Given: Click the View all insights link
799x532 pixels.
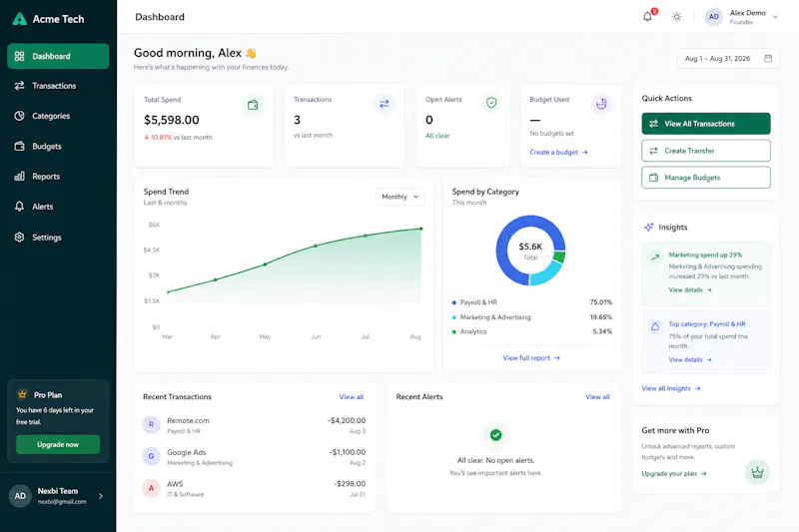Looking at the screenshot, I should coord(670,388).
